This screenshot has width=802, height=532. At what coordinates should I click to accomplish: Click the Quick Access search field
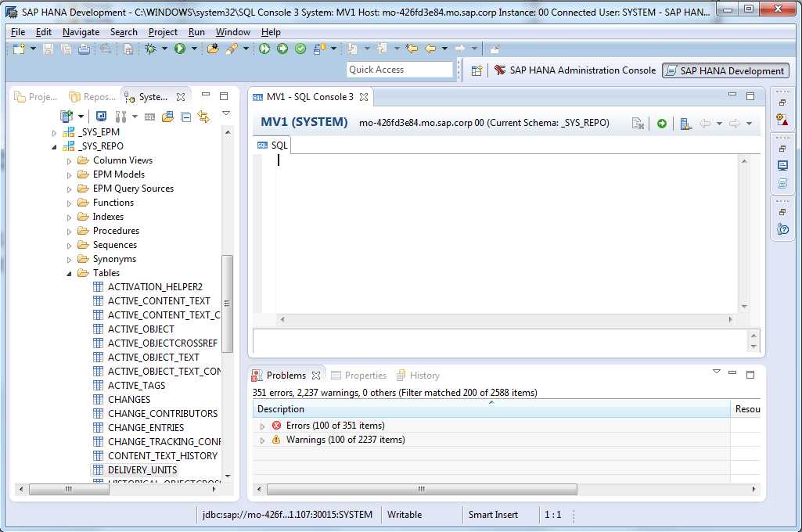pos(400,70)
